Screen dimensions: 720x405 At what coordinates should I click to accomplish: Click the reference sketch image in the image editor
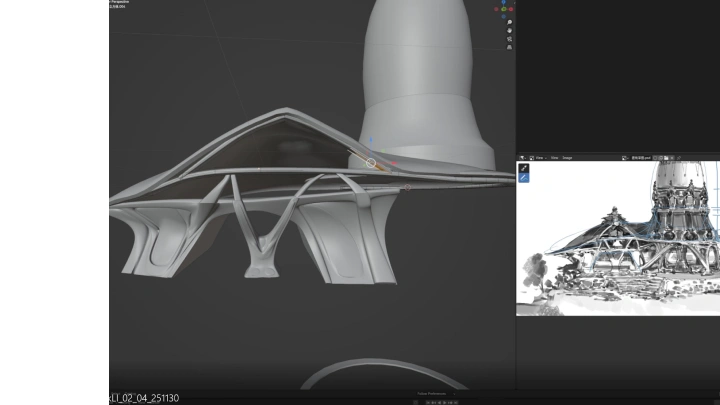[618, 238]
